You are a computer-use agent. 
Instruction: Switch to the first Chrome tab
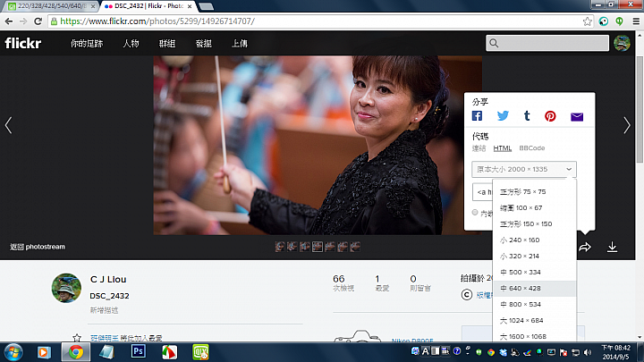click(51, 6)
